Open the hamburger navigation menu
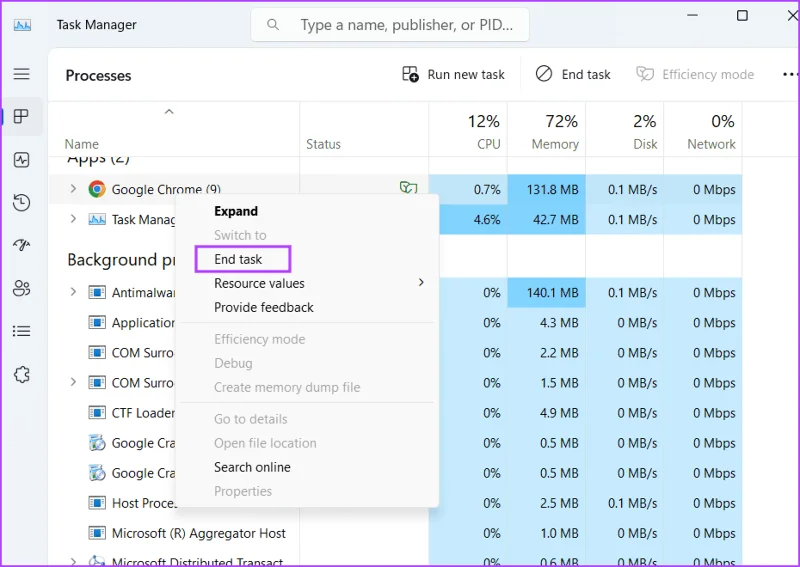The image size is (800, 567). point(21,74)
